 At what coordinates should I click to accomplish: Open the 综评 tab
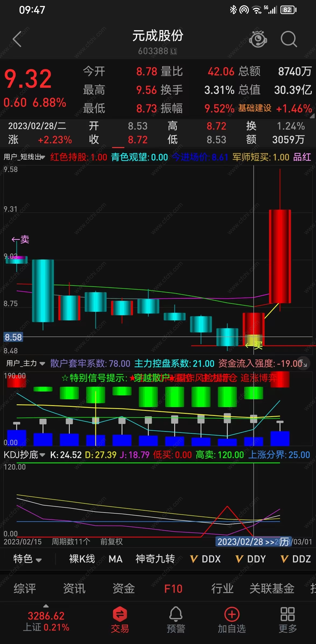click(x=25, y=588)
